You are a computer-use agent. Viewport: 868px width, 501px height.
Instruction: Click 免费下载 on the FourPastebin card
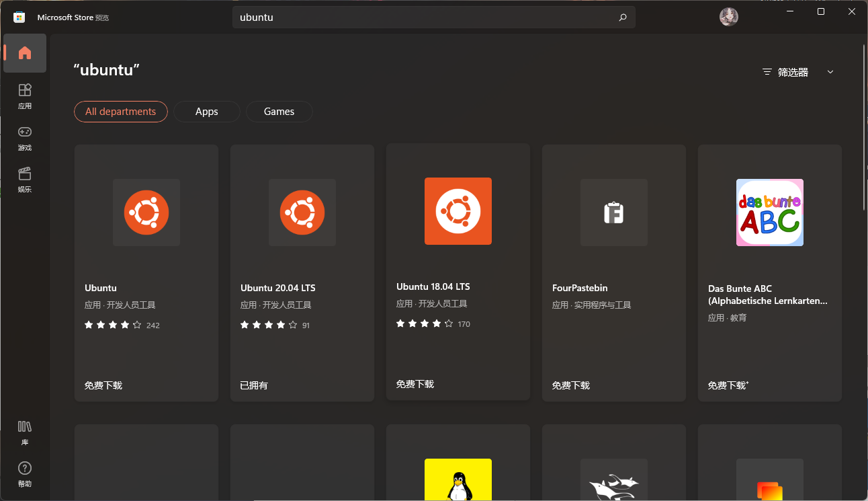click(x=571, y=385)
